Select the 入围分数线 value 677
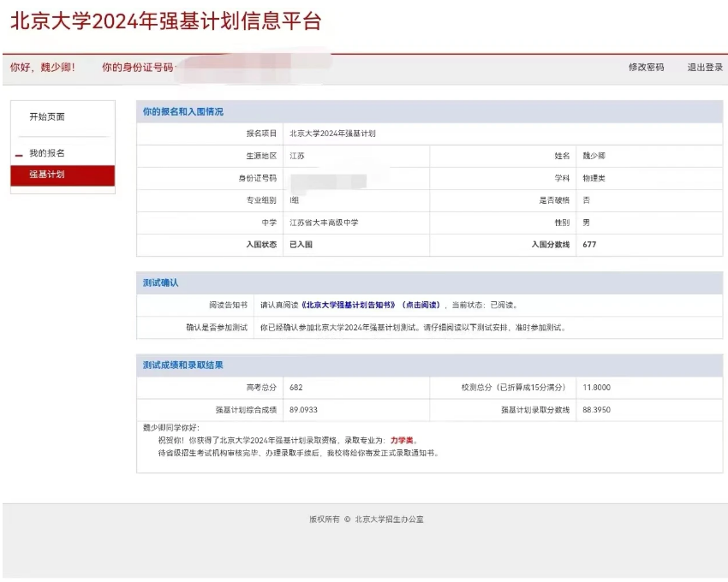728x582 pixels. [589, 245]
